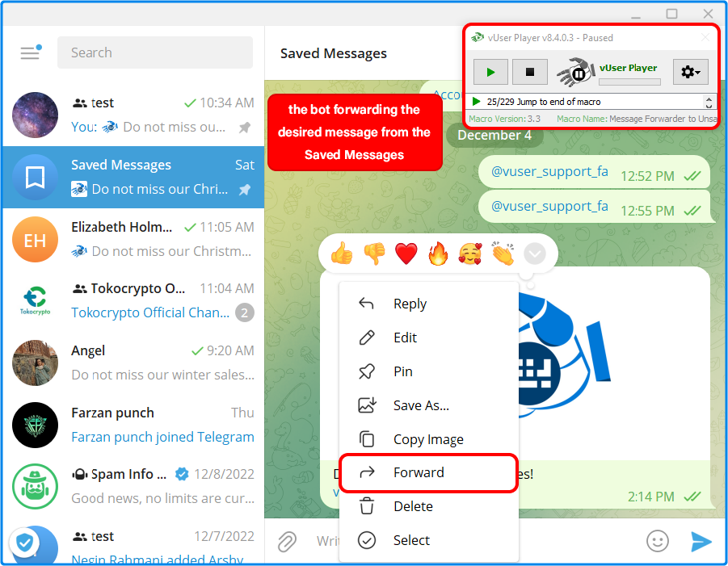Expand more reactions with chevron
Image resolution: width=728 pixels, height=566 pixels.
535,254
